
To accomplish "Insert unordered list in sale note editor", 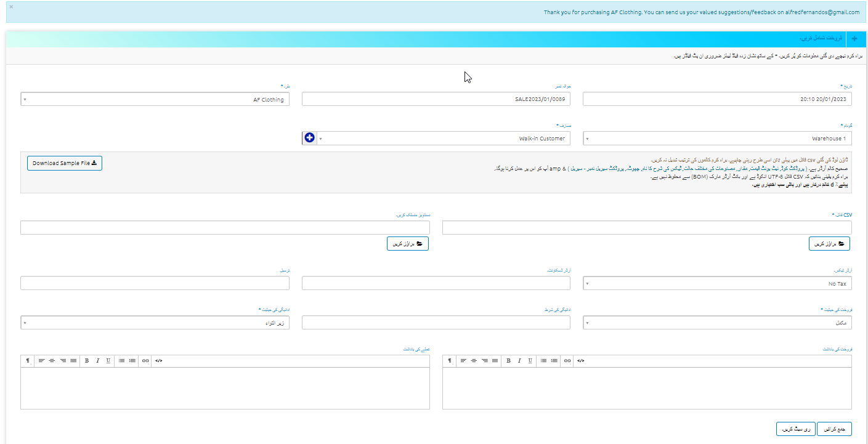I will 543,361.
